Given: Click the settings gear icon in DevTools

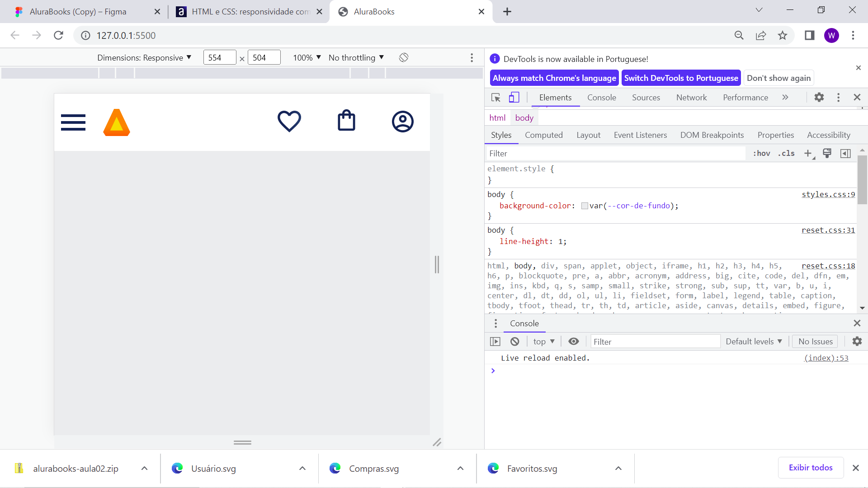Looking at the screenshot, I should coord(819,97).
